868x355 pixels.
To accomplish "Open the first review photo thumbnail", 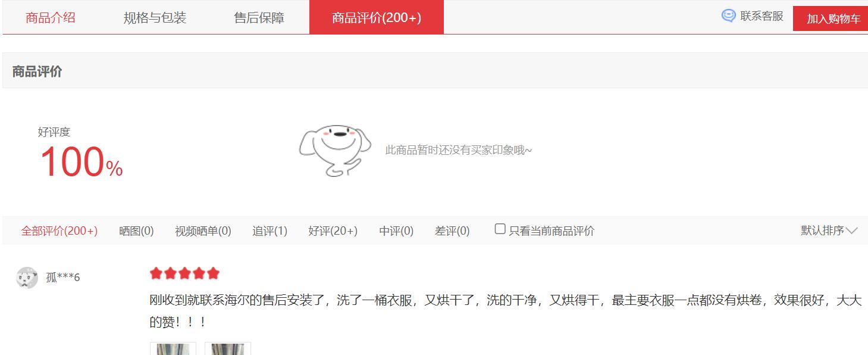I will tap(173, 348).
